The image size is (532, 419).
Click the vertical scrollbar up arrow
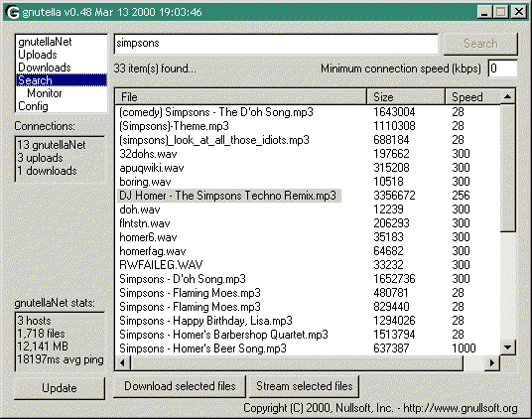tap(508, 97)
